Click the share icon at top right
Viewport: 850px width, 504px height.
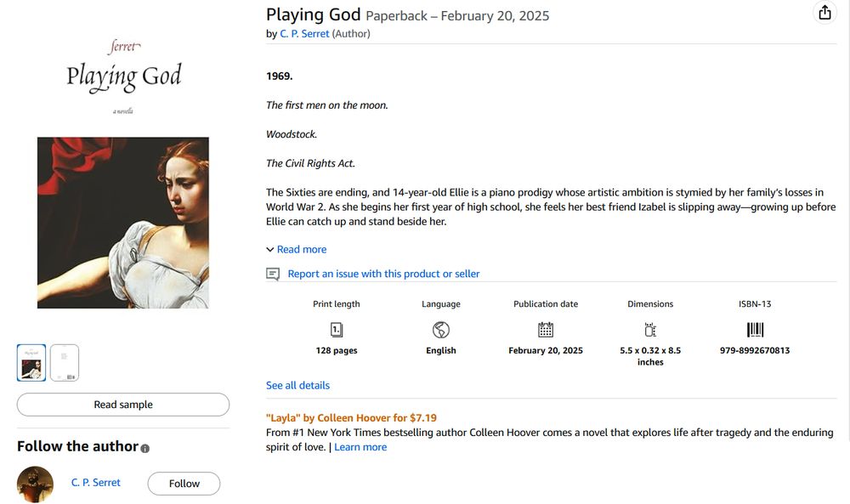824,13
